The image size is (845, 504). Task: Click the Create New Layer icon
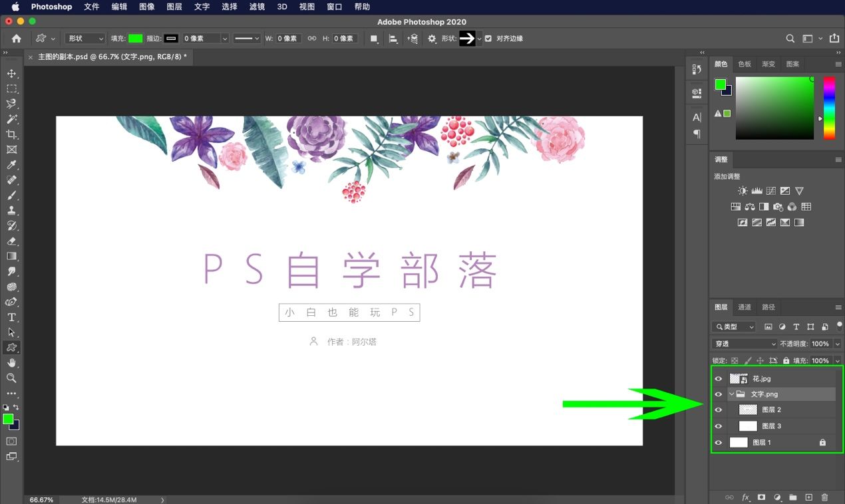808,497
